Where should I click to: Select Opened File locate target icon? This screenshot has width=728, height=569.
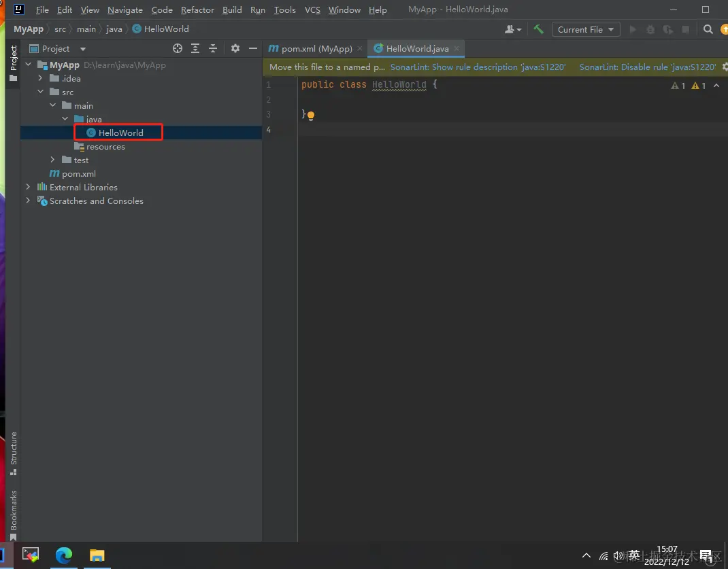[x=178, y=48]
